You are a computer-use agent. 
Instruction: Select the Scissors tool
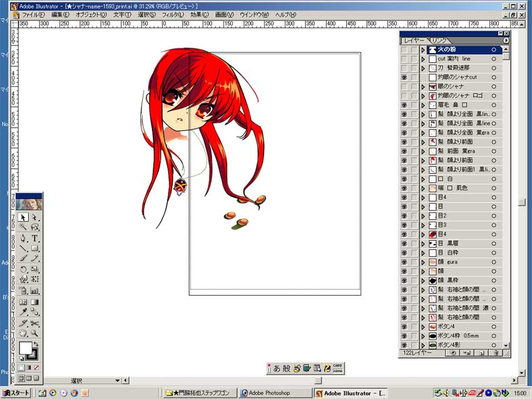(34, 323)
